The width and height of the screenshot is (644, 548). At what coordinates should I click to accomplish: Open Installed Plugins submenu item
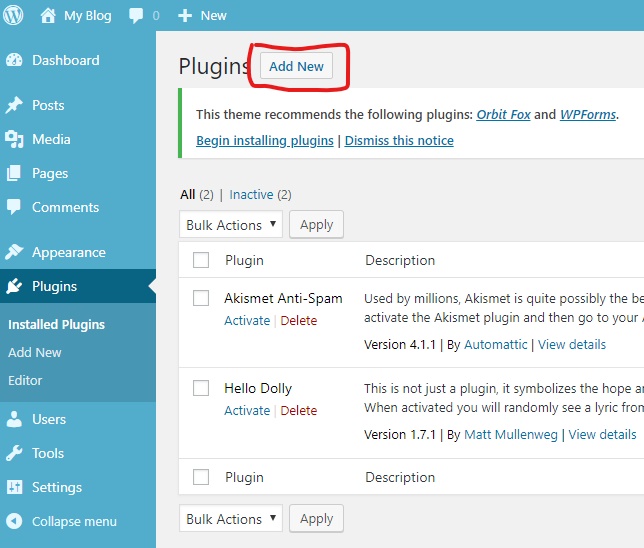(57, 325)
